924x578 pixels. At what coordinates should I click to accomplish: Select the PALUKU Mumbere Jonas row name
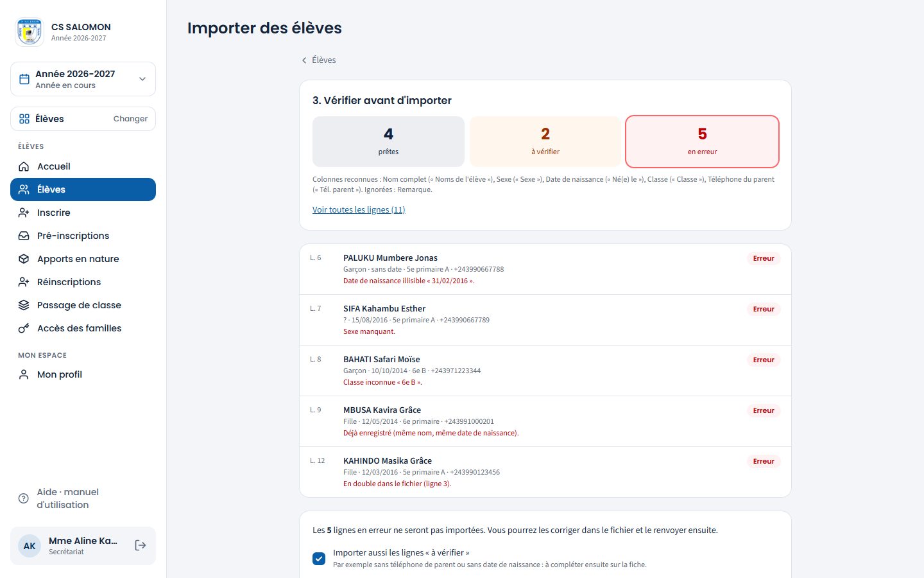(390, 258)
